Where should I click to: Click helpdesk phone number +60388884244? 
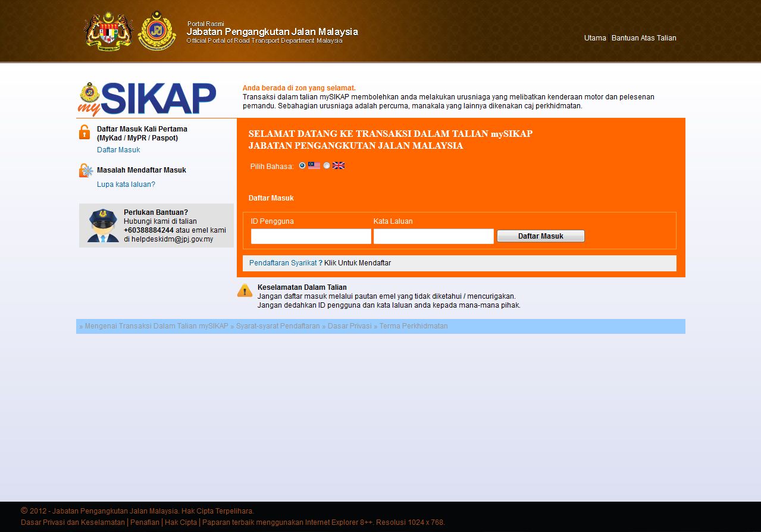click(149, 230)
